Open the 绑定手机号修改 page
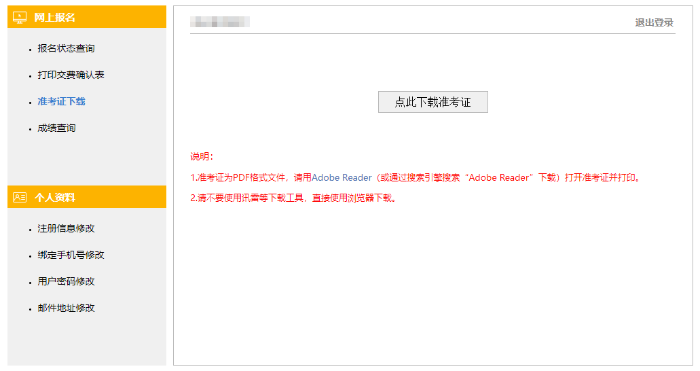Image resolution: width=700 pixels, height=371 pixels. point(71,255)
